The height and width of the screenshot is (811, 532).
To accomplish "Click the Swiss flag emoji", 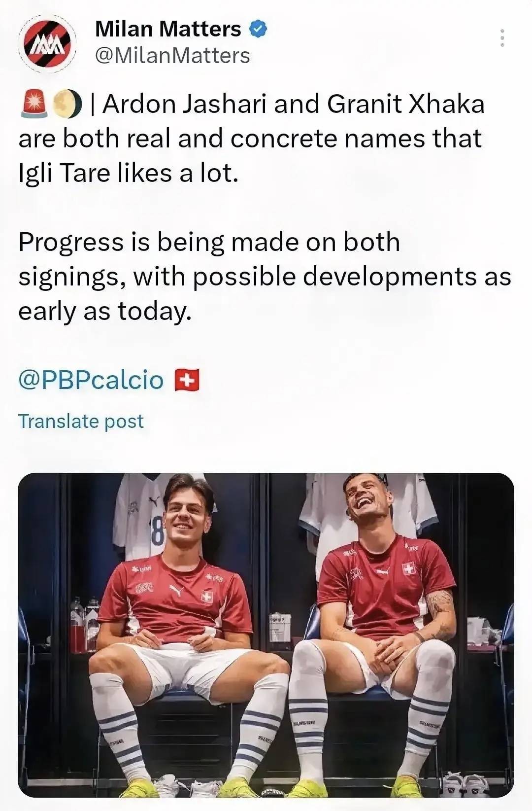I will tap(187, 380).
